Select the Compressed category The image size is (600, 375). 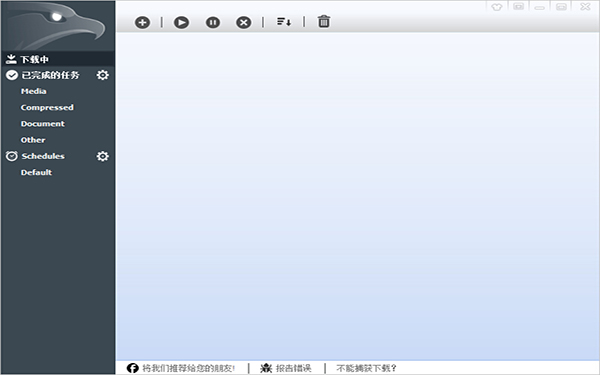coord(47,108)
